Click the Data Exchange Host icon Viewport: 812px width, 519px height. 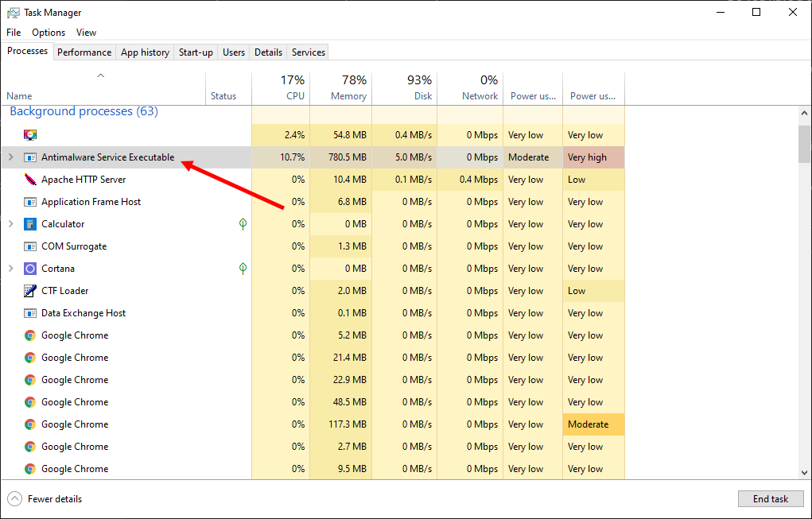[30, 313]
